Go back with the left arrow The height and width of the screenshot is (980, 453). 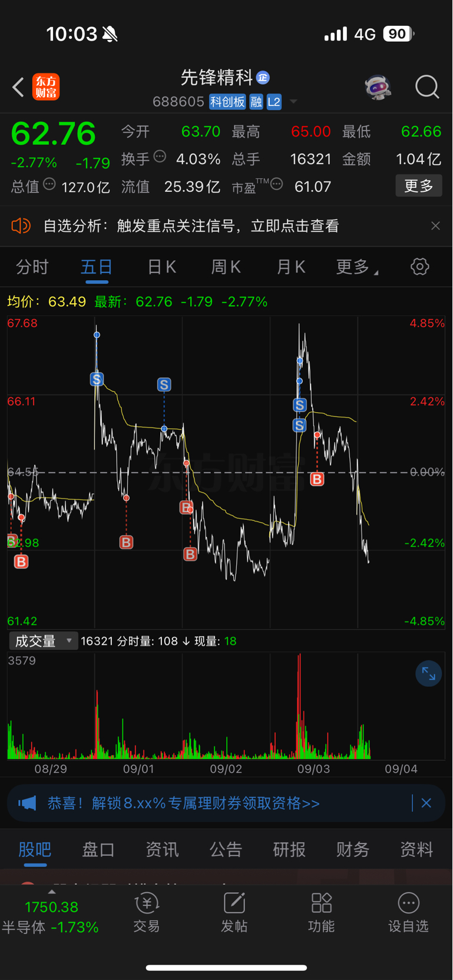tap(18, 87)
